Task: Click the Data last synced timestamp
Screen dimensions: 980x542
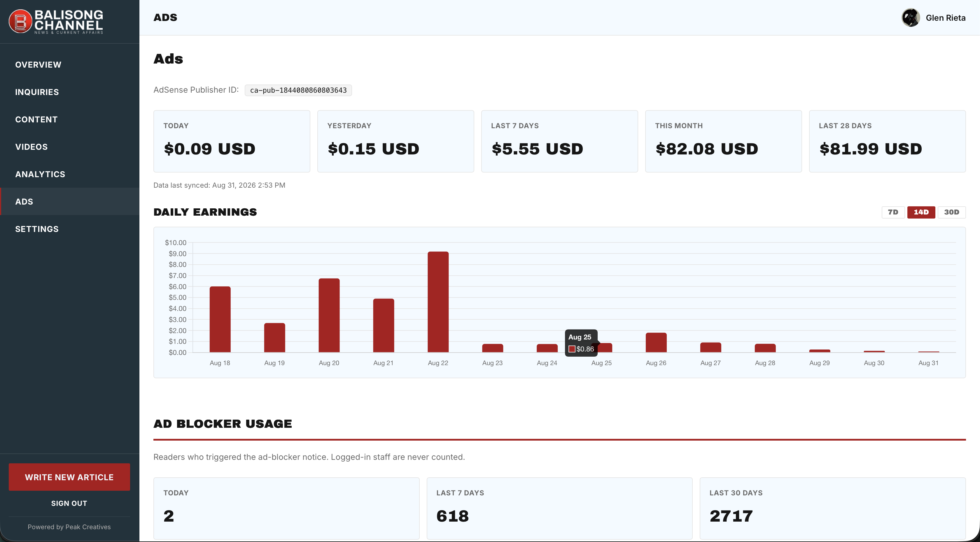Action: [x=219, y=185]
